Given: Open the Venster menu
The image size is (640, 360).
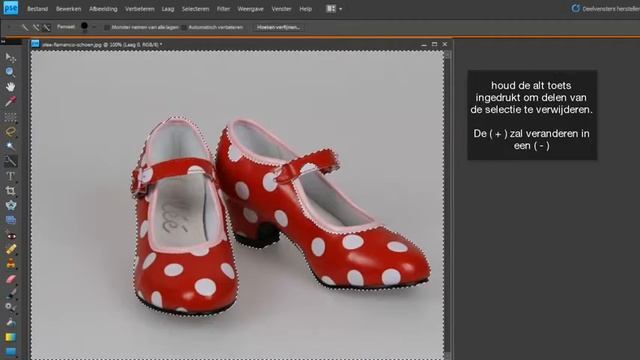Looking at the screenshot, I should [281, 9].
